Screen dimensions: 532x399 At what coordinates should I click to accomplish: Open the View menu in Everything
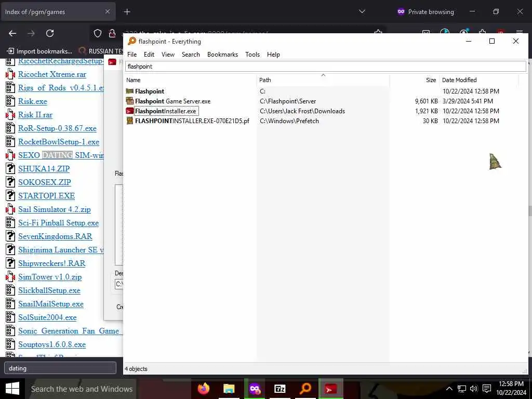pos(168,54)
